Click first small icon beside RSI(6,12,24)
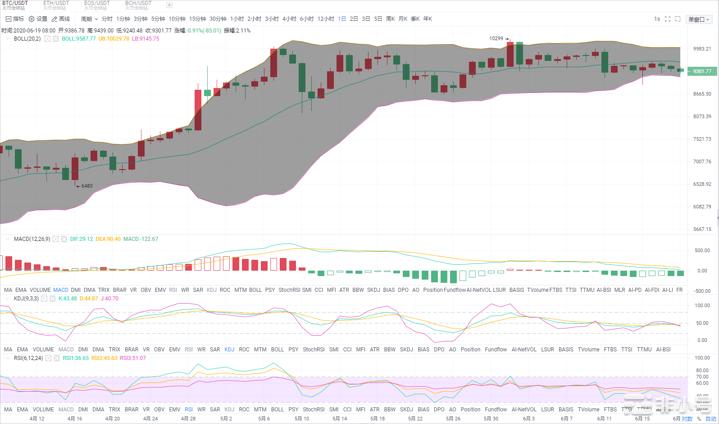719x424 pixels. [48, 358]
